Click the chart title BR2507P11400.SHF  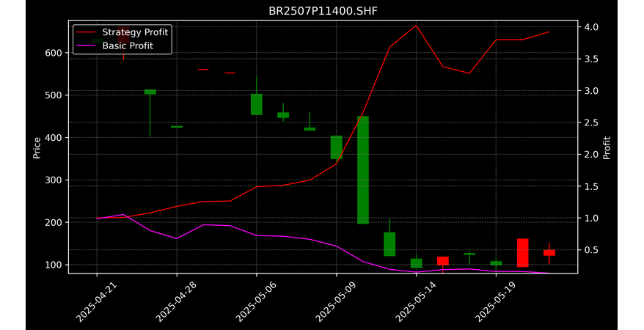(x=323, y=11)
